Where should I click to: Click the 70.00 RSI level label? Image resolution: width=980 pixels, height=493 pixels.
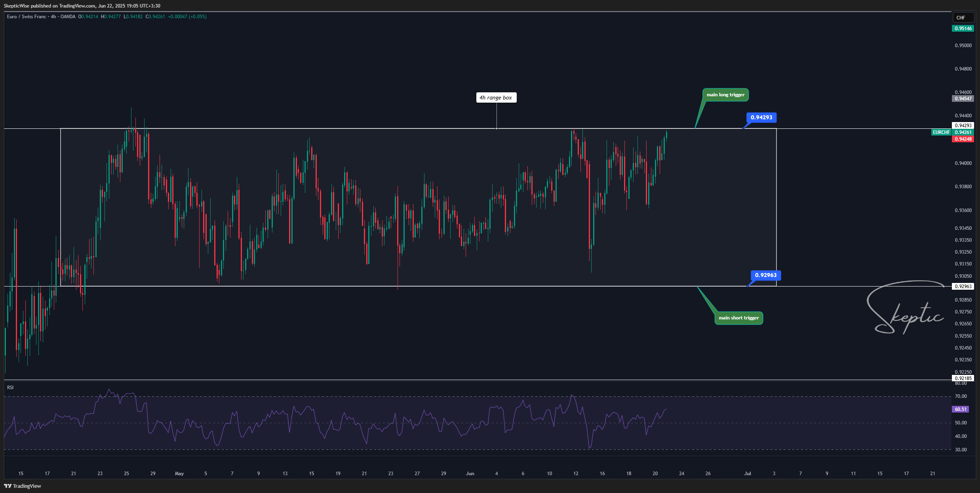[961, 396]
